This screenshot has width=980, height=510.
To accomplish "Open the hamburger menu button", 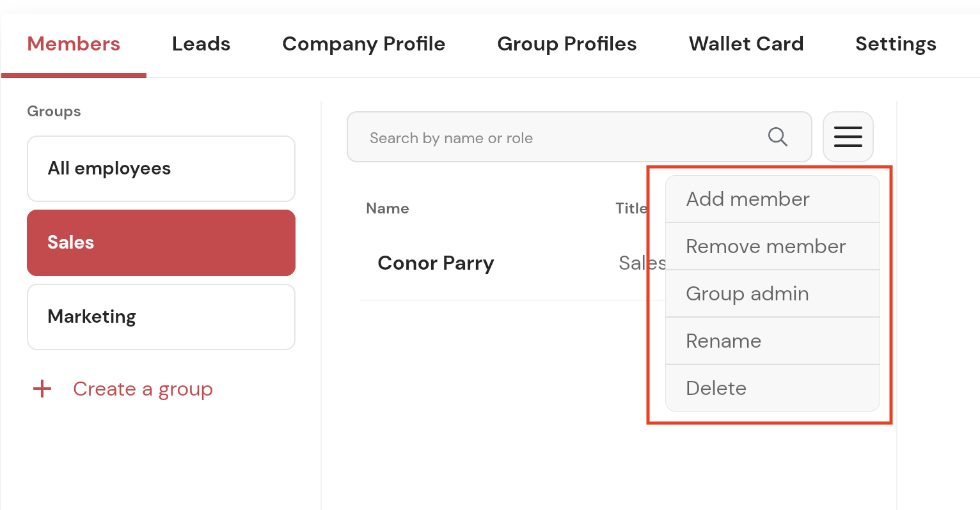I will pyautogui.click(x=848, y=137).
